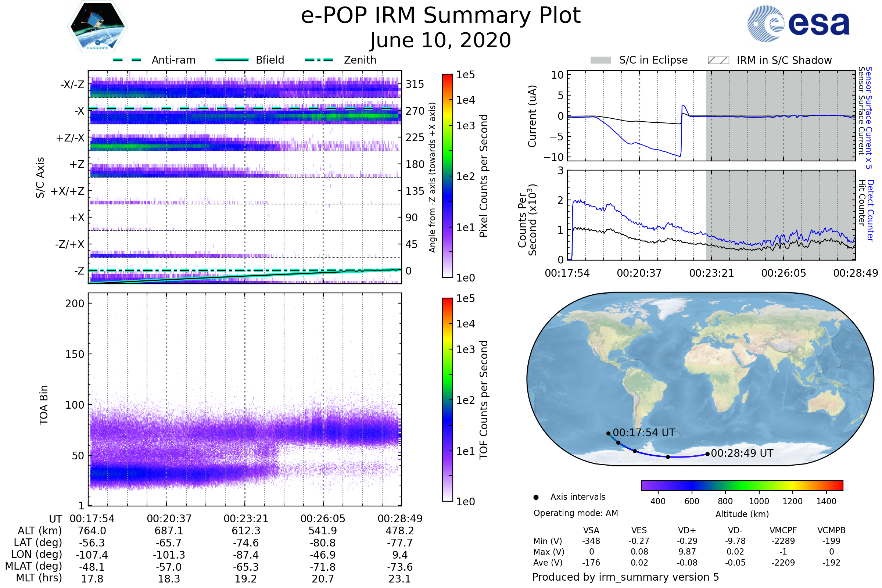Click the Altitude (km) horizontal colorbar
The width and height of the screenshot is (882, 588).
pos(742,485)
